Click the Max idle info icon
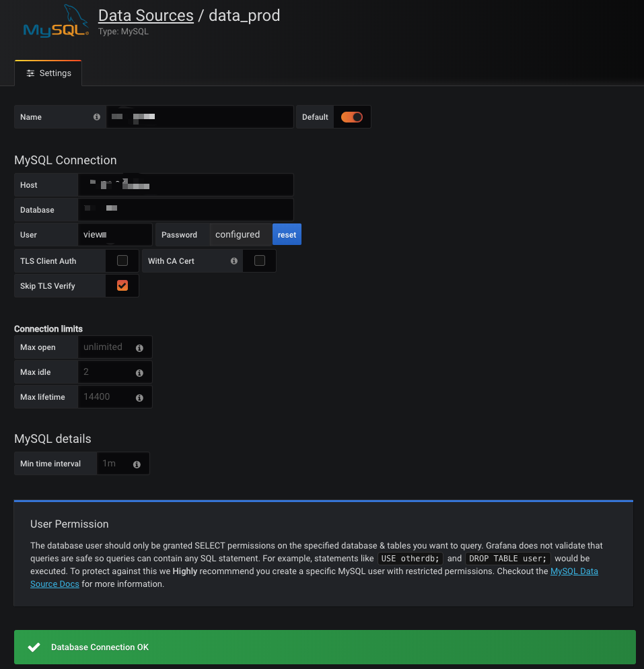The image size is (644, 669). (x=139, y=373)
